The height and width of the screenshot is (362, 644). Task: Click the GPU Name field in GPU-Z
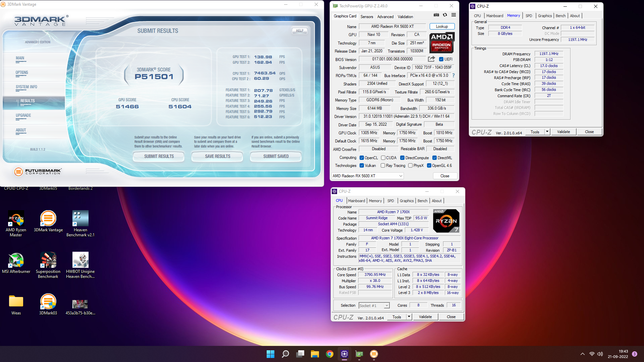pyautogui.click(x=392, y=26)
